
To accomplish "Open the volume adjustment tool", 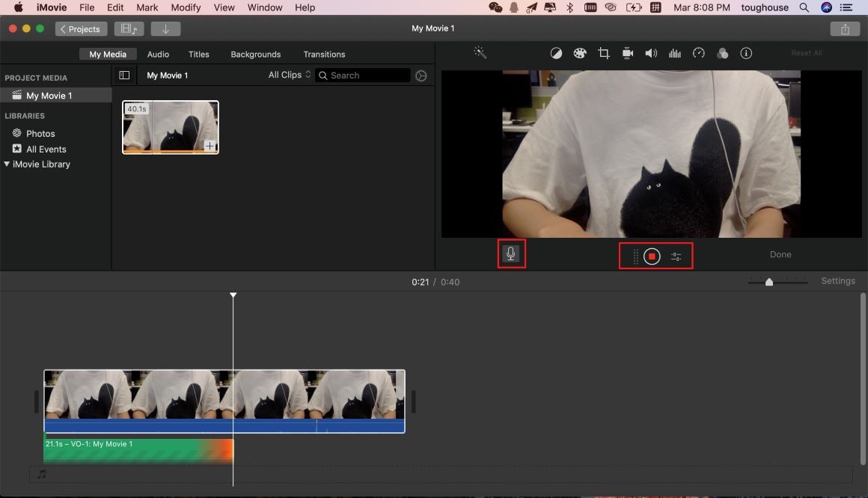I will (651, 53).
